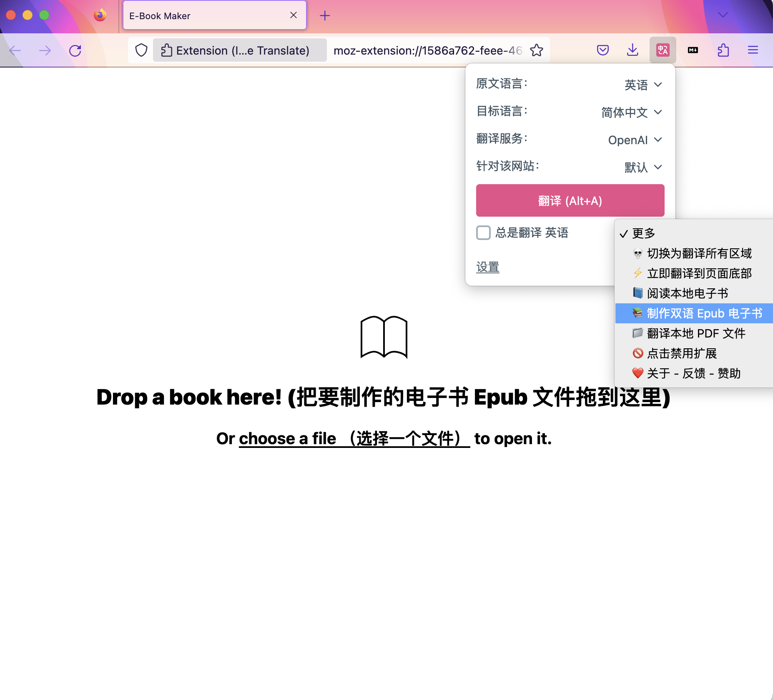Open the extensions puzzle piece icon
773x700 pixels.
723,50
